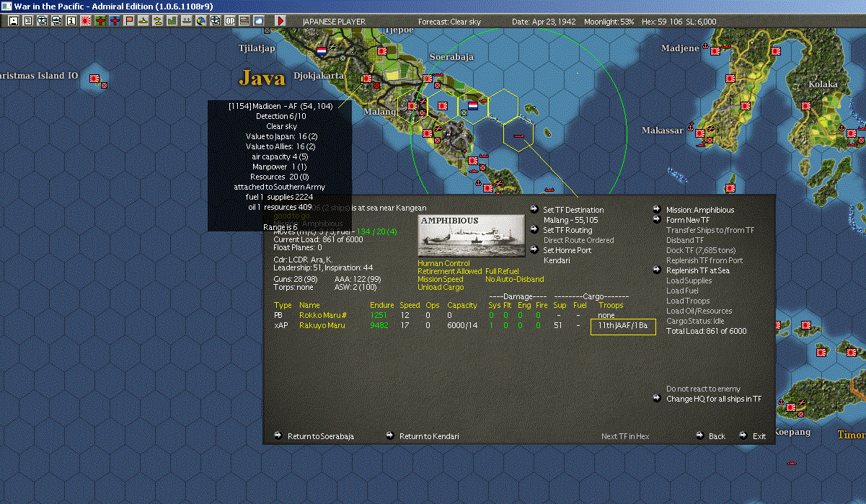This screenshot has width=866, height=504.
Task: Click Change HQ for all ships in TF
Action: tap(713, 399)
